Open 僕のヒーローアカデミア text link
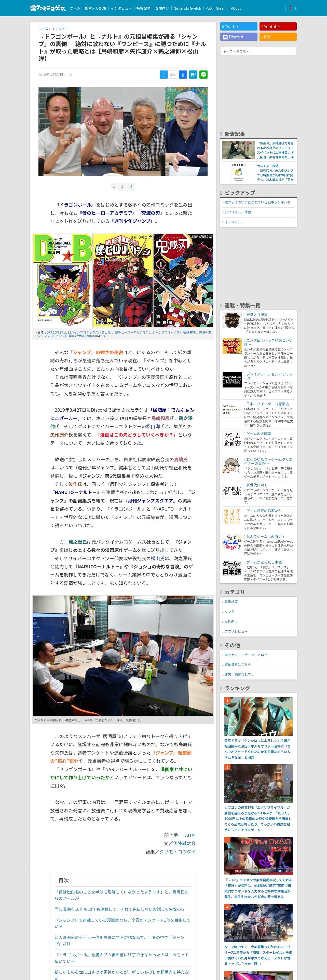 (x=107, y=213)
